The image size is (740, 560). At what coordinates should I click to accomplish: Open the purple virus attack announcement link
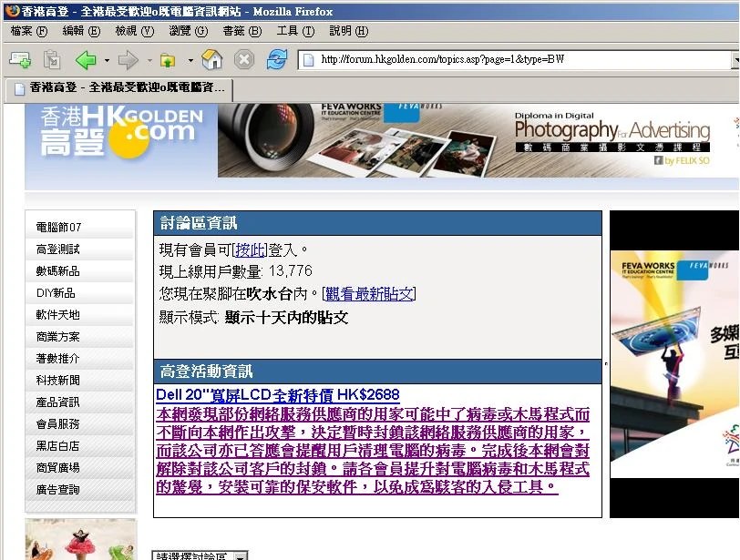pyautogui.click(x=373, y=450)
